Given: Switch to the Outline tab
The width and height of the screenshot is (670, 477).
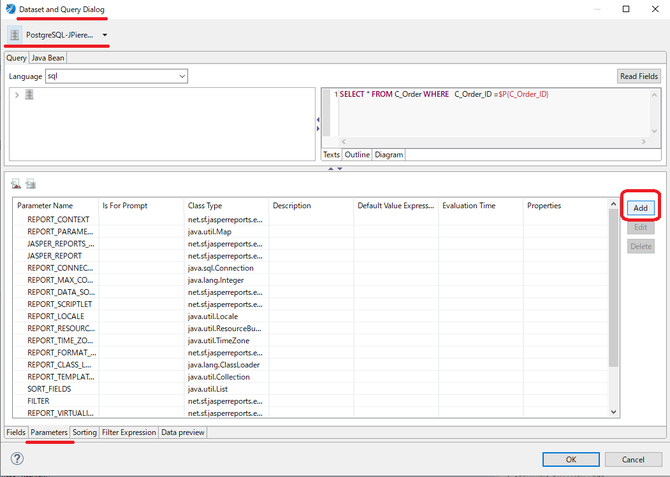Looking at the screenshot, I should coord(357,155).
